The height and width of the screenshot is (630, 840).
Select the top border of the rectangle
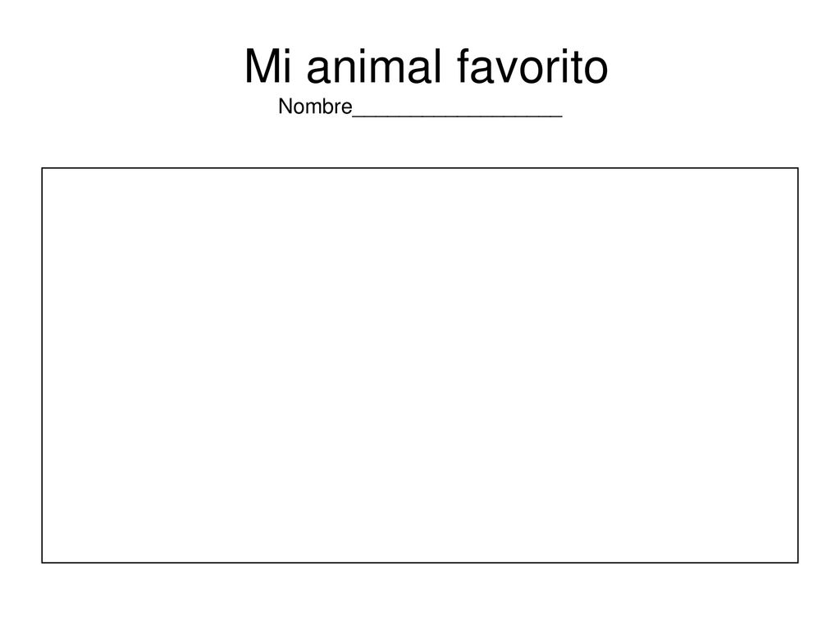coord(420,168)
